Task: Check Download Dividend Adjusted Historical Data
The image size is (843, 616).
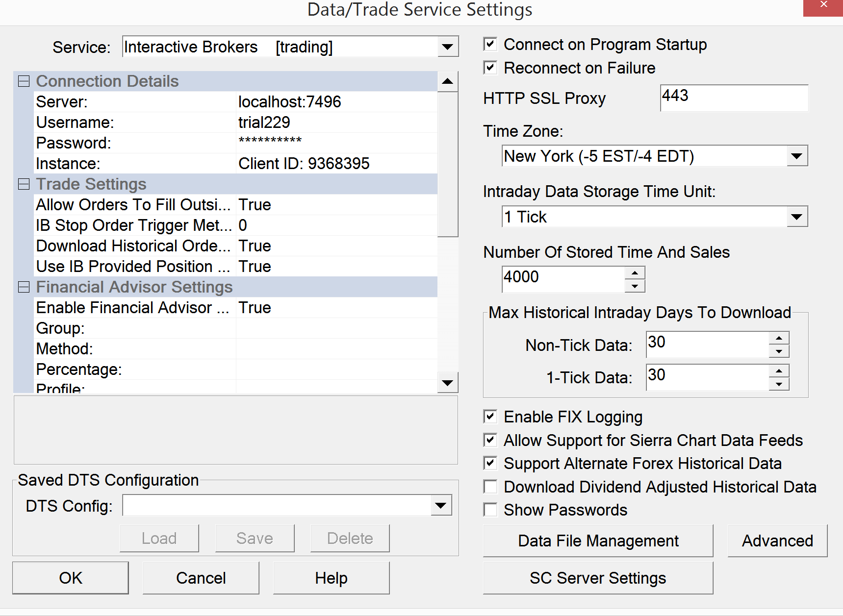Action: [490, 487]
